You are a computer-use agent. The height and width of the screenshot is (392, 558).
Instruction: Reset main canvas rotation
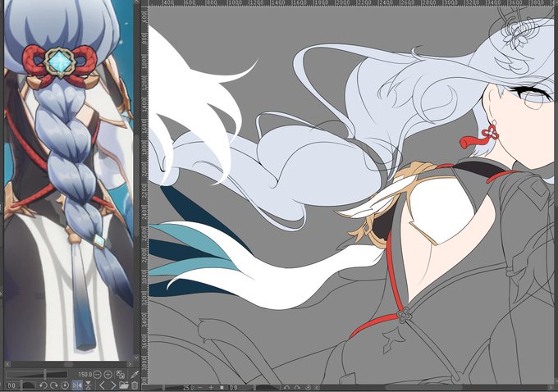308,387
